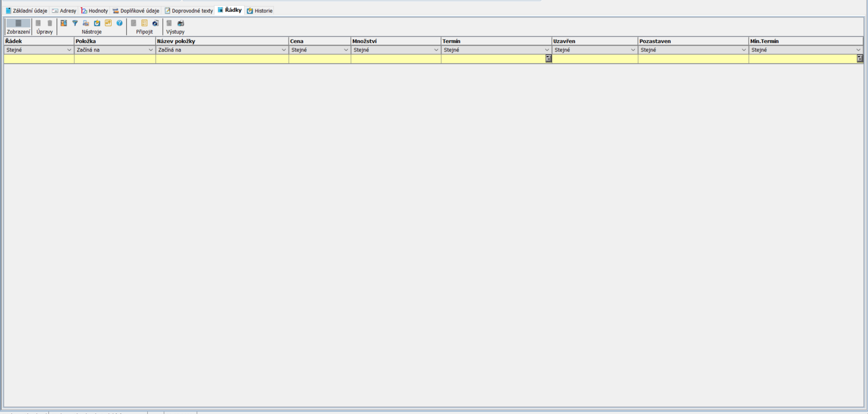Screen dimensions: 868x414
Task: Click the funnel filter icon in Nástroje
Action: coord(75,23)
